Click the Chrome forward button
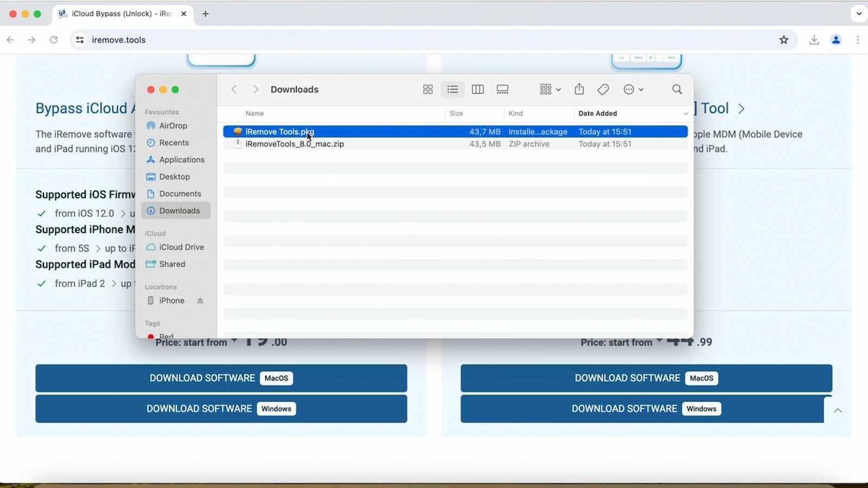 point(31,40)
